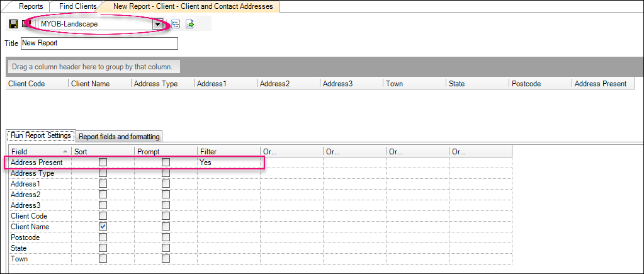Image resolution: width=644 pixels, height=274 pixels.
Task: Switch to the Reports tab
Action: [31, 6]
